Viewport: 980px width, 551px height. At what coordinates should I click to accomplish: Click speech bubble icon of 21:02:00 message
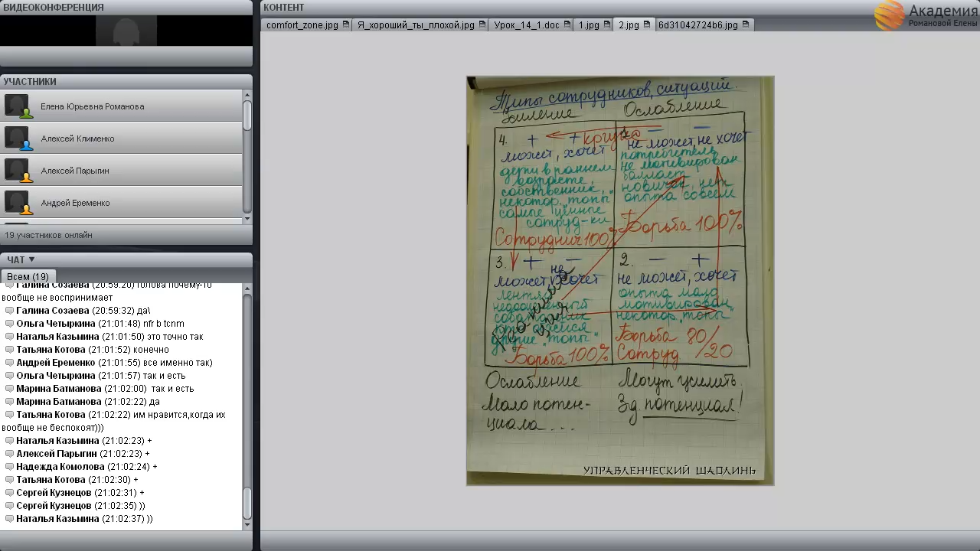10,389
